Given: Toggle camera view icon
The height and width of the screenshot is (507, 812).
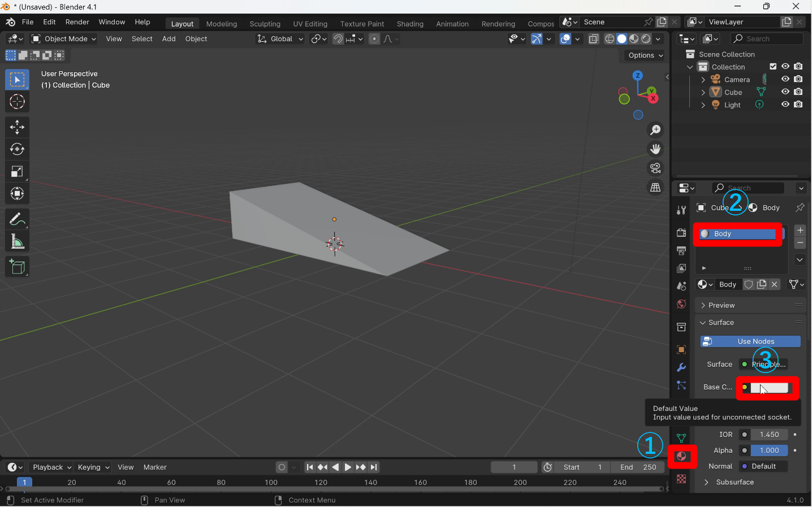Looking at the screenshot, I should click(x=655, y=168).
